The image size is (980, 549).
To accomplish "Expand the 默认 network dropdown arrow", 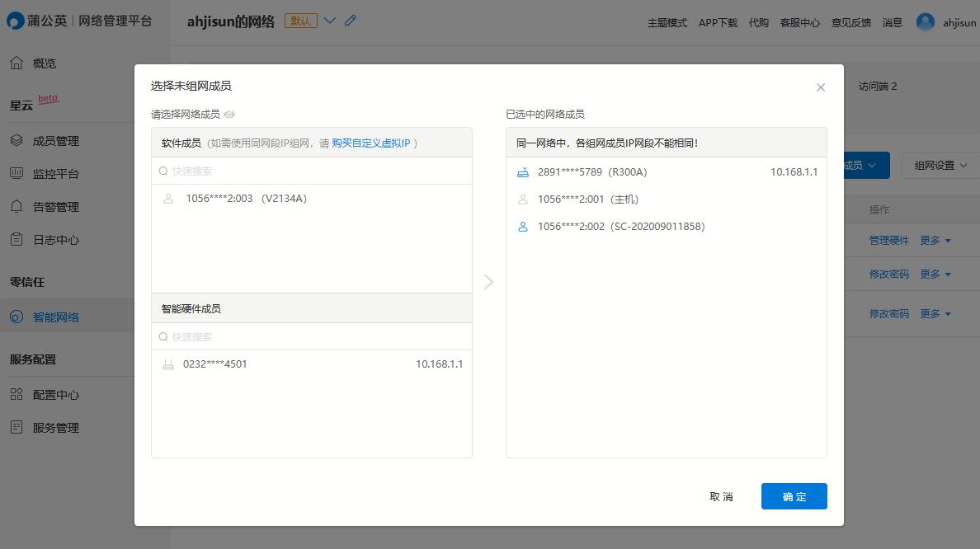I will (x=329, y=21).
